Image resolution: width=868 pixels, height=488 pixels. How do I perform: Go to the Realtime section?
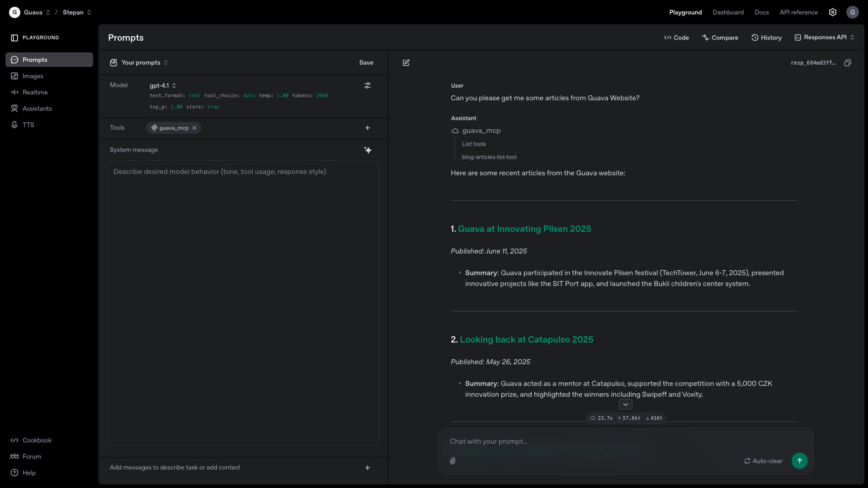coord(49,92)
